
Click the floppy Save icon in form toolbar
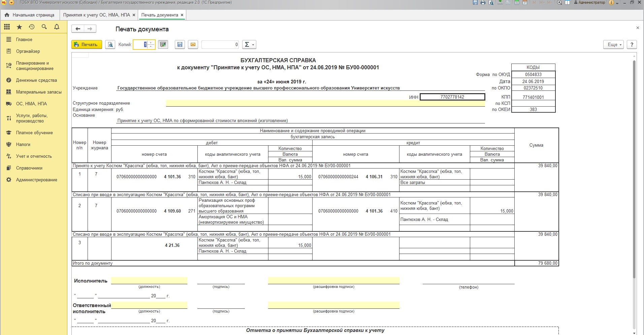[x=180, y=44]
